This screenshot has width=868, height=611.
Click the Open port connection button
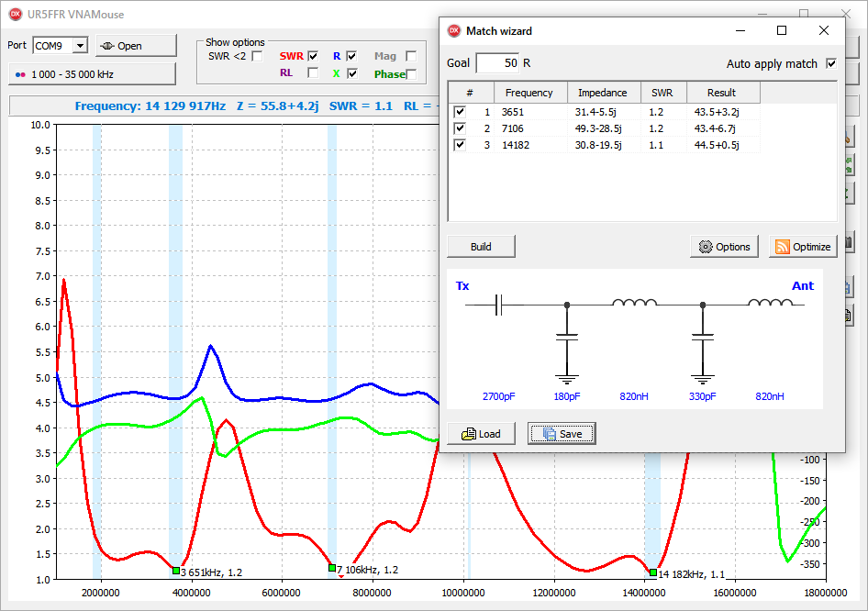coord(136,46)
